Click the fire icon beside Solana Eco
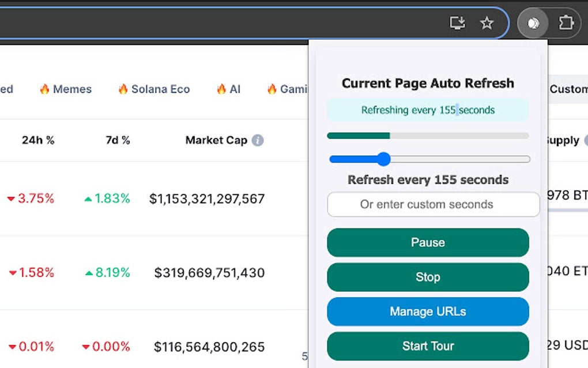Image resolution: width=588 pixels, height=368 pixels. [122, 89]
